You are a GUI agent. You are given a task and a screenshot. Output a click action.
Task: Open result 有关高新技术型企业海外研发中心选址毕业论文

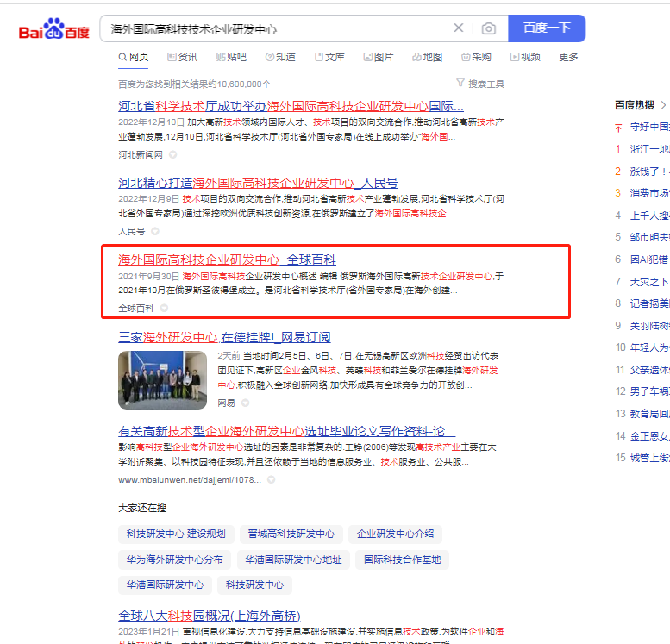(287, 431)
